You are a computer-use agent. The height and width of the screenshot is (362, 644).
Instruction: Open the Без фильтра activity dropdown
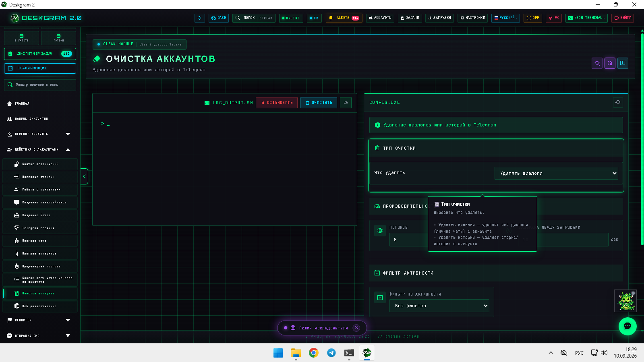439,306
